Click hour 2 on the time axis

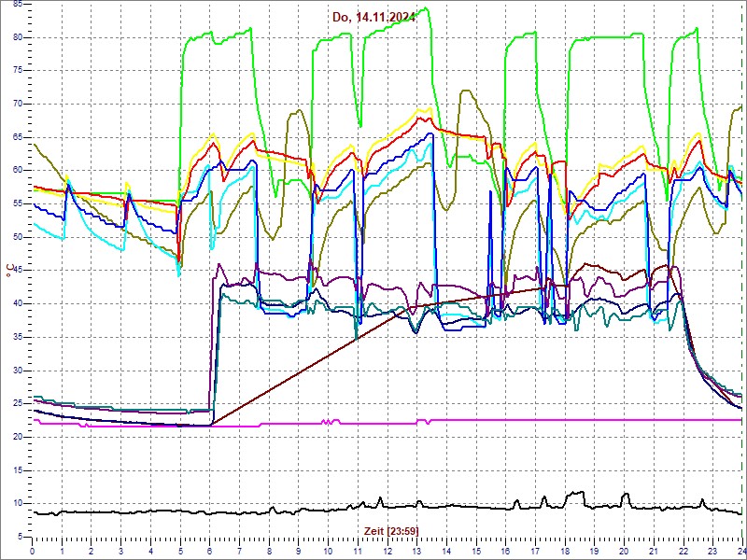click(92, 551)
